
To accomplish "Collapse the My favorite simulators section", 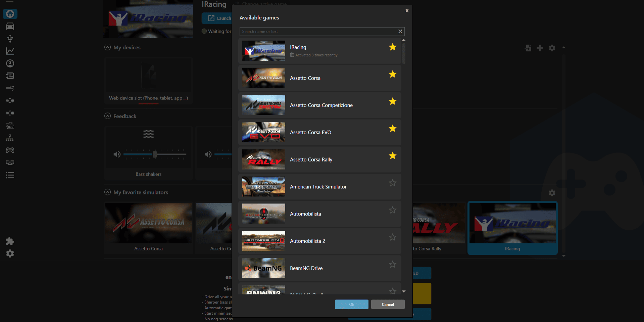I will click(x=107, y=192).
